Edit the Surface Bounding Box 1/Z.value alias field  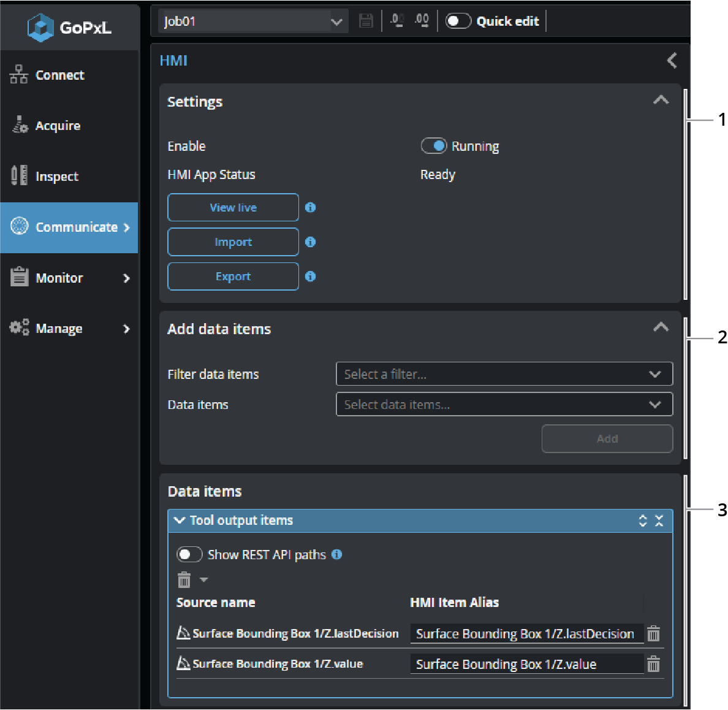coord(526,664)
